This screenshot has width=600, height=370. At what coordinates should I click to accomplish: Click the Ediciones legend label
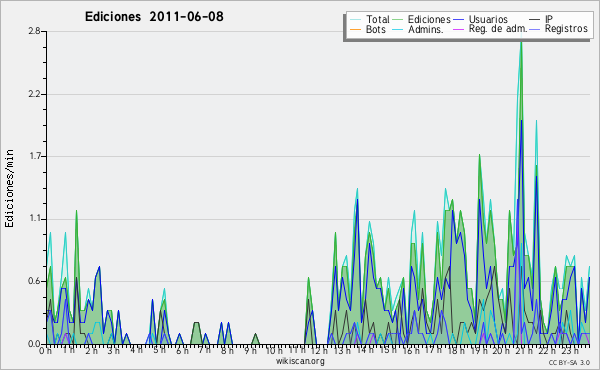tap(429, 19)
